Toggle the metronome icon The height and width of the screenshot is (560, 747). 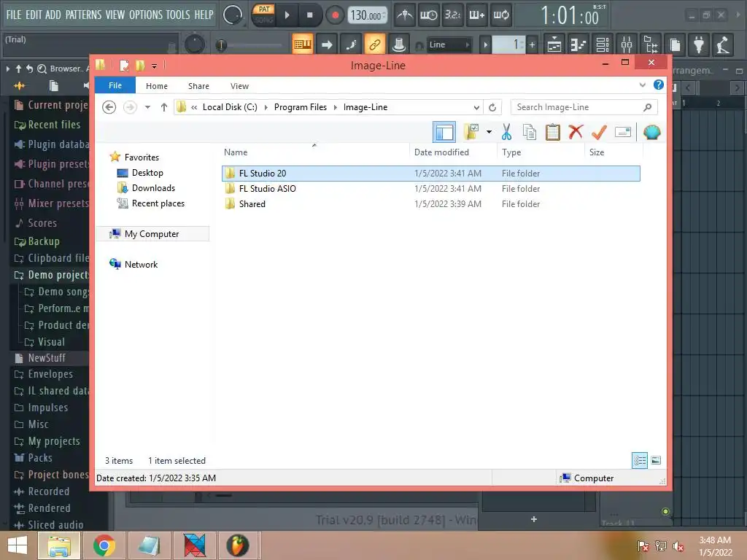coord(404,15)
